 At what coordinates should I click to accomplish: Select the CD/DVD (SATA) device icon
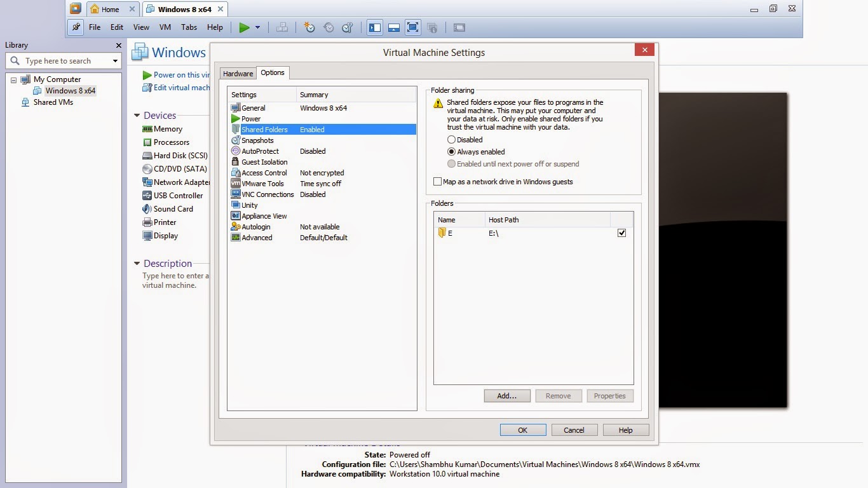tap(147, 169)
